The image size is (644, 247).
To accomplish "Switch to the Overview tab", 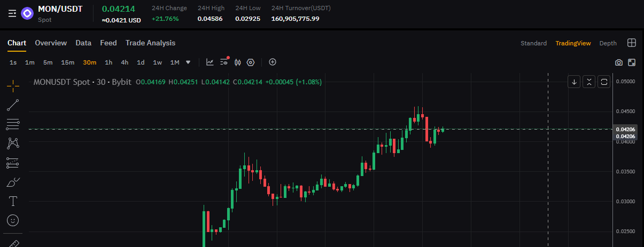I will tap(51, 43).
